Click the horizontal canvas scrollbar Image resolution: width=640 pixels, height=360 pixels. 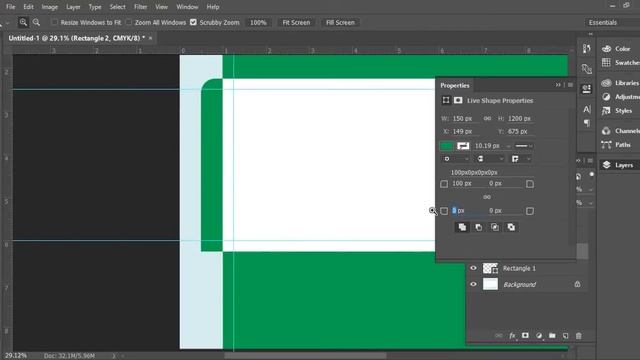(305, 356)
